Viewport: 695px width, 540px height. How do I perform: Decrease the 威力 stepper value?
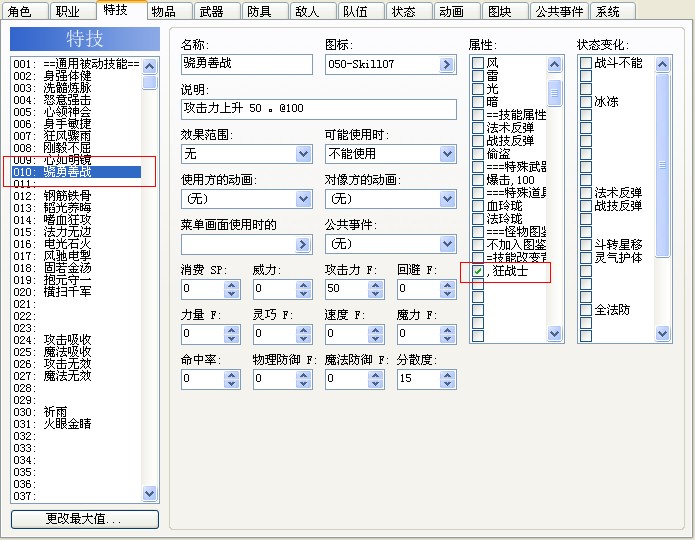point(303,293)
